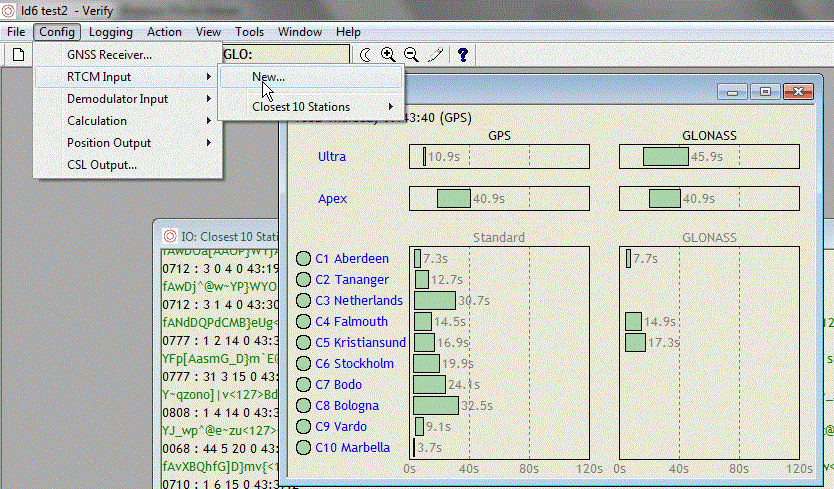Click the GLONASS column heading over Ultra bars
The width and height of the screenshot is (834, 489).
(x=709, y=136)
